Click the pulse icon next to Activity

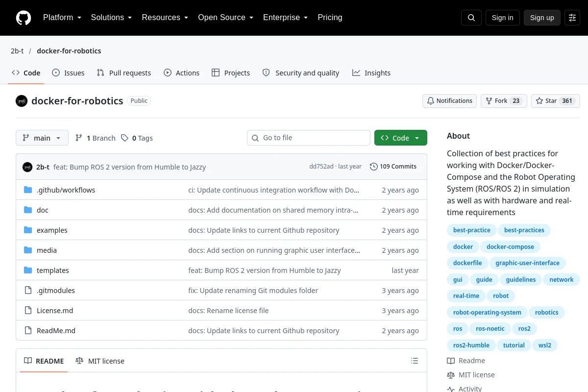coord(451,389)
